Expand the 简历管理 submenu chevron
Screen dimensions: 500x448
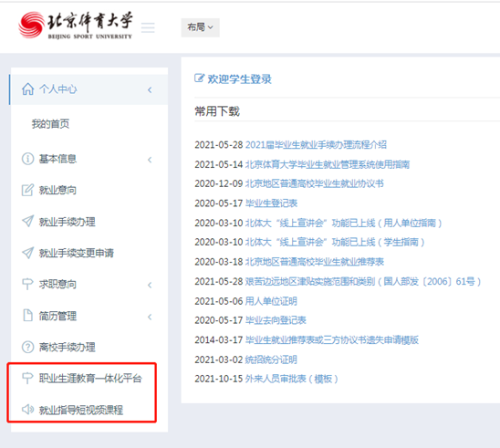[x=150, y=317]
